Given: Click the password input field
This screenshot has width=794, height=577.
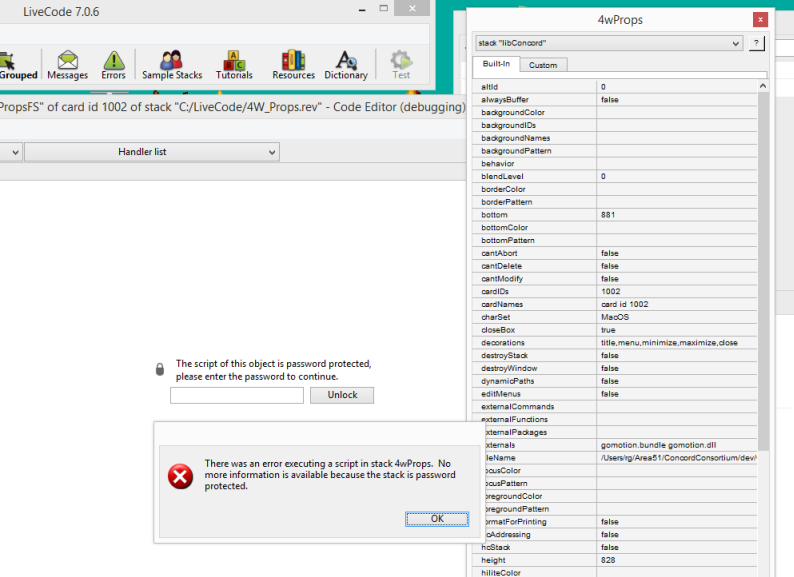Looking at the screenshot, I should [x=237, y=396].
